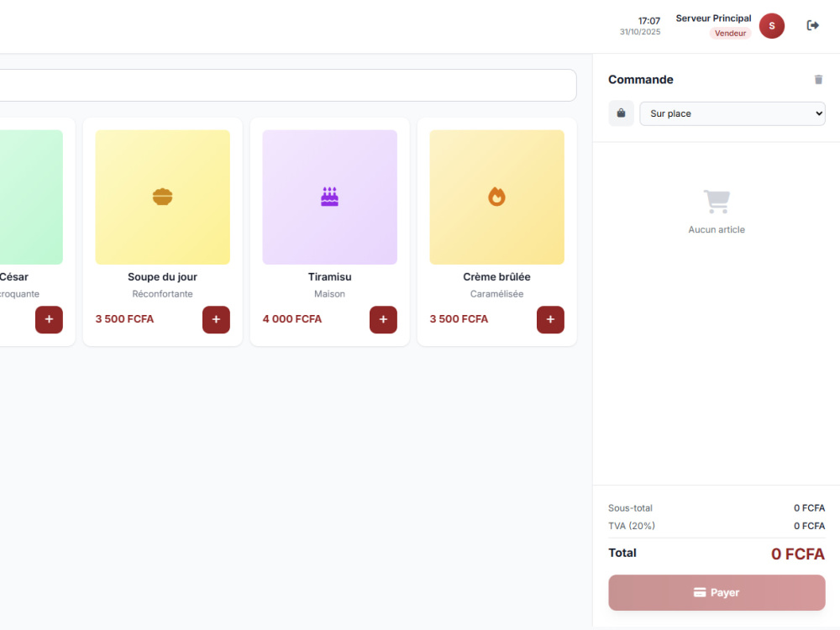Click the "4 000 FCFA" Tiramisu price

pyautogui.click(x=292, y=318)
